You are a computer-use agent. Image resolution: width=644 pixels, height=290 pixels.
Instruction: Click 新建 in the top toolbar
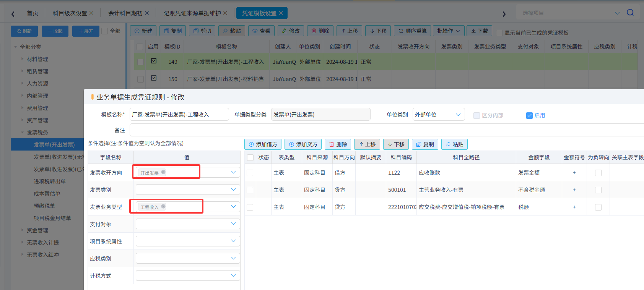click(143, 31)
